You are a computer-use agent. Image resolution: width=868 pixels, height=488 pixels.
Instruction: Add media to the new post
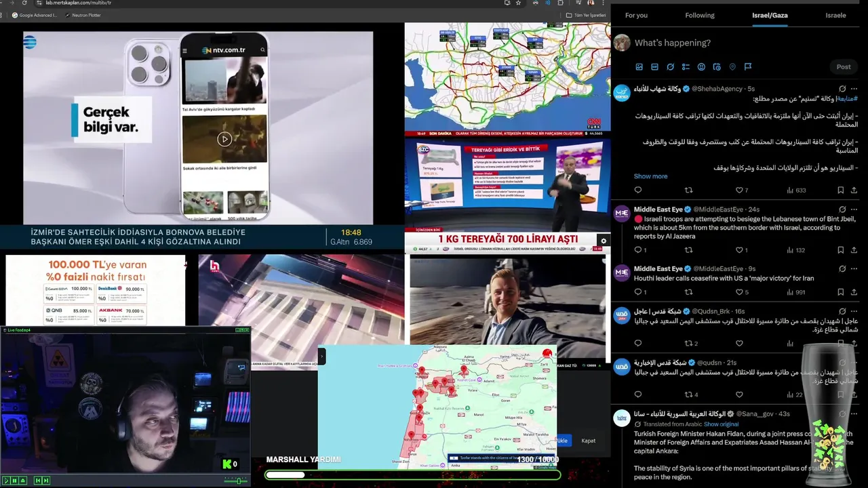click(x=639, y=67)
